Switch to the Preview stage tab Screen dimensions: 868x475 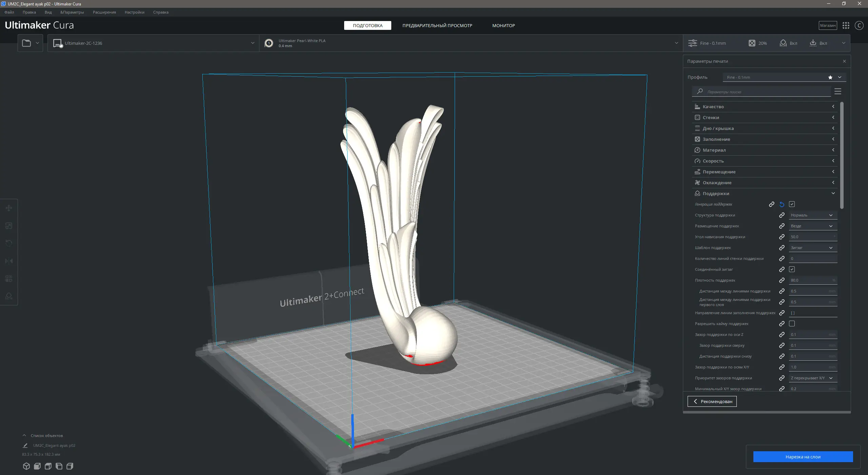(437, 25)
